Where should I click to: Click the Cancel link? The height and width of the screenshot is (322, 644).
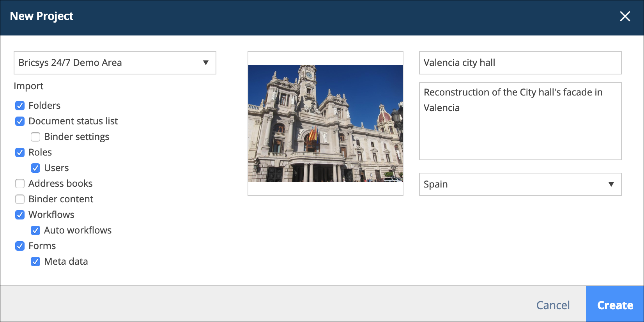tap(553, 305)
